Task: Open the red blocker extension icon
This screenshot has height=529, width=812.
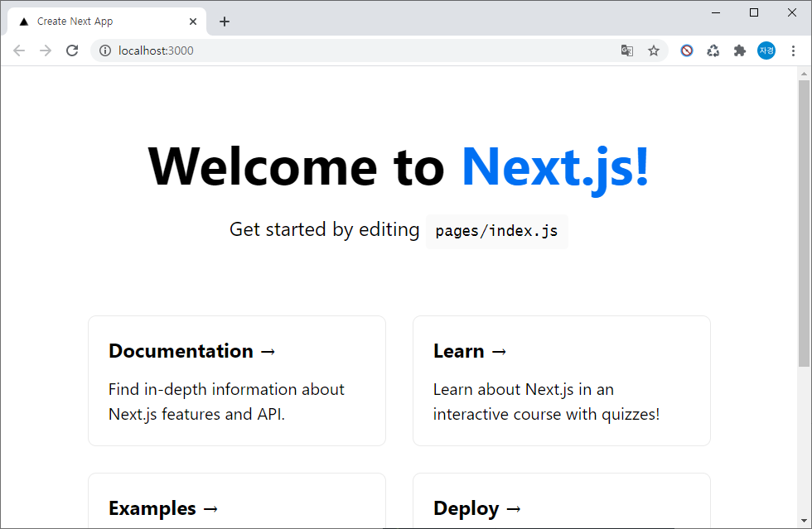Action: pos(687,50)
